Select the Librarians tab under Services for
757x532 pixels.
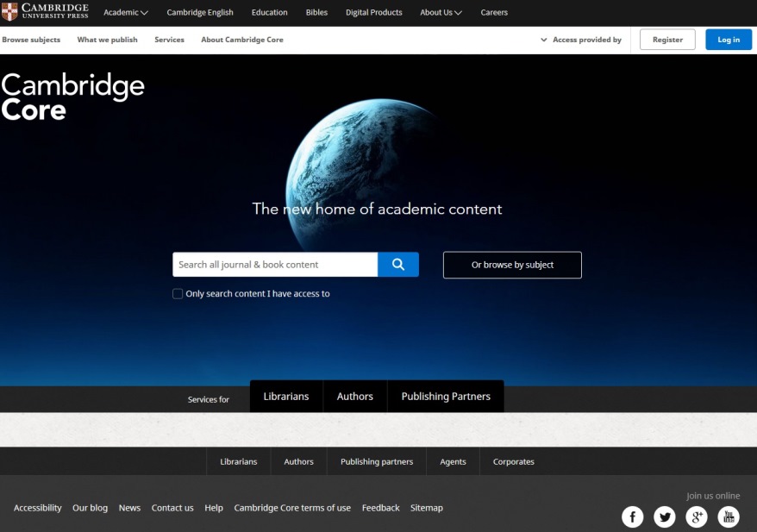coord(286,397)
